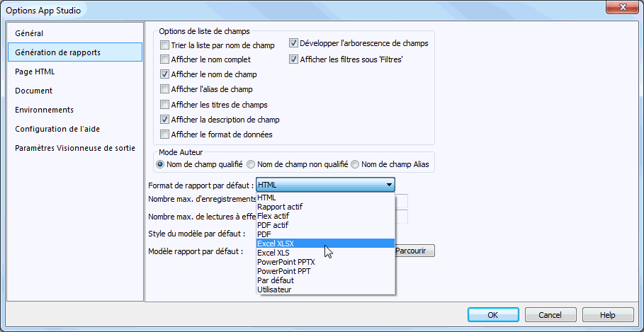Choose Rapport actif from the list

(x=325, y=207)
